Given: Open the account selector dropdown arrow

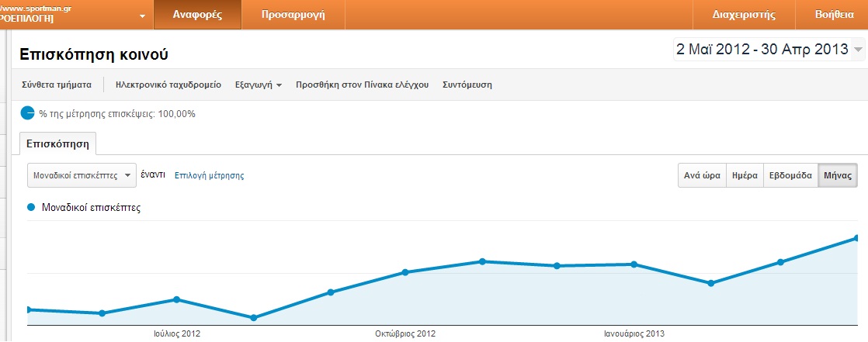Looking at the screenshot, I should coord(142,16).
